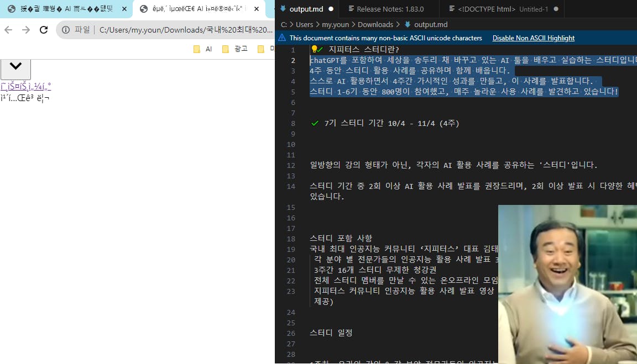Click the warning icon in the ASCII banner
The width and height of the screenshot is (637, 364).
[282, 38]
